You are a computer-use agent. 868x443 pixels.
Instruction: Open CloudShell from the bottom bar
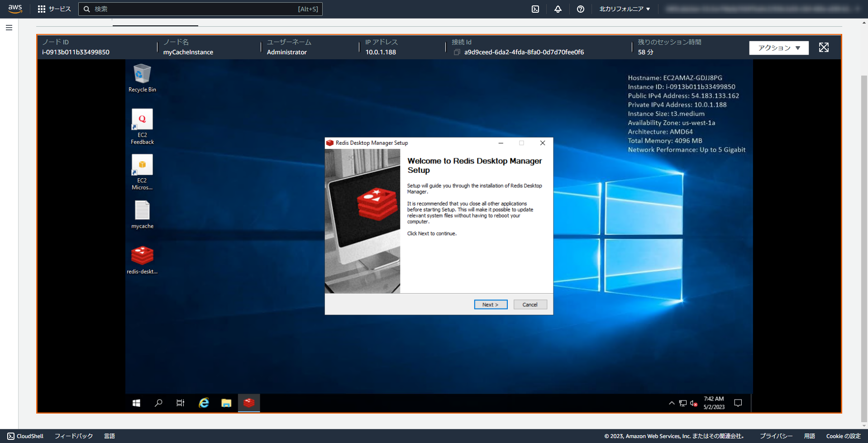[x=25, y=436]
